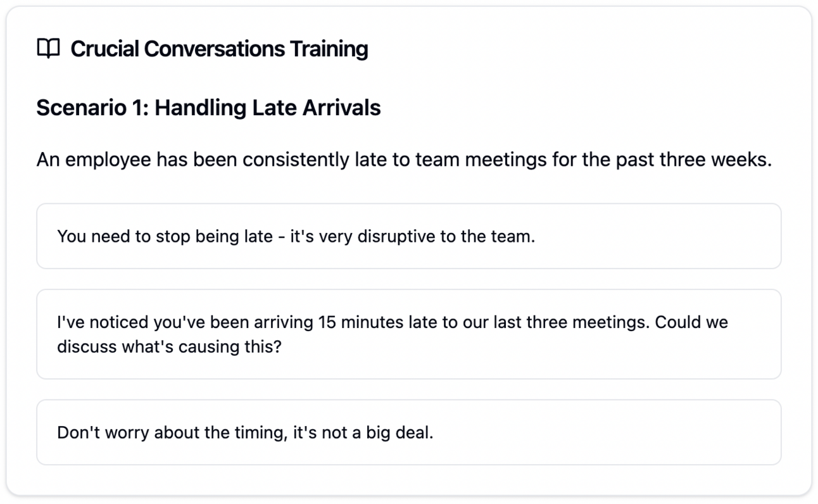
Task: Click the Crucial Conversations Training title
Action: coord(219,49)
